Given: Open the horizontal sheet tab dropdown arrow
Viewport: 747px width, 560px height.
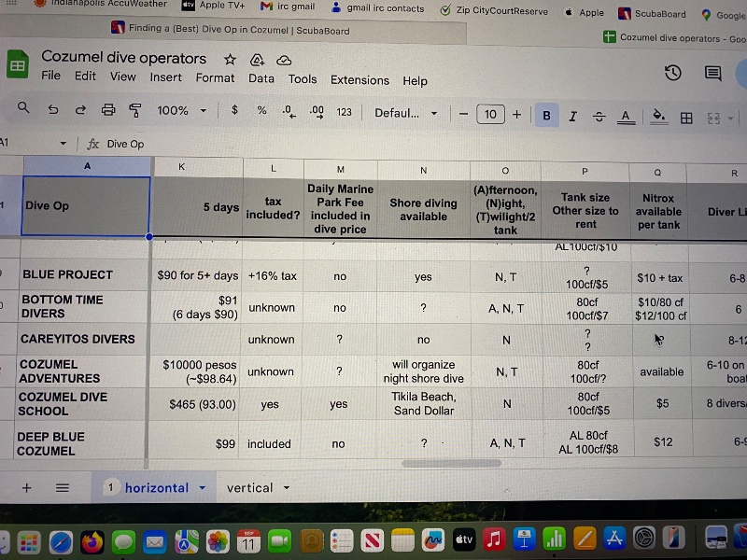Looking at the screenshot, I should tap(202, 487).
